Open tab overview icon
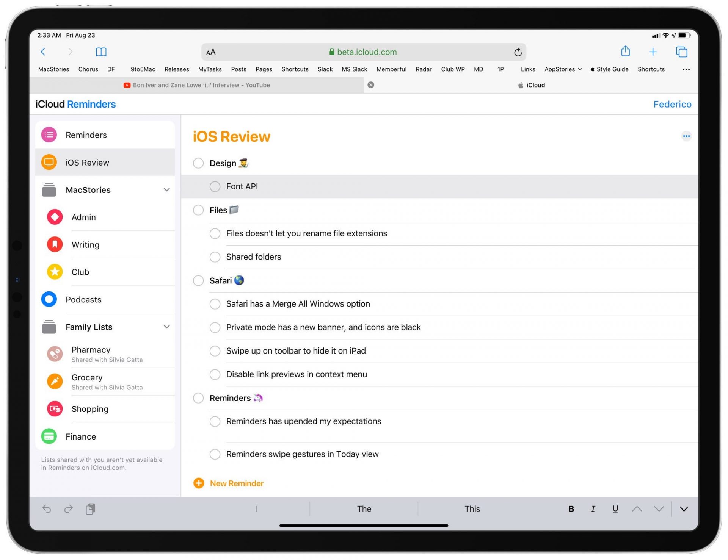This screenshot has height=560, width=728. click(681, 52)
